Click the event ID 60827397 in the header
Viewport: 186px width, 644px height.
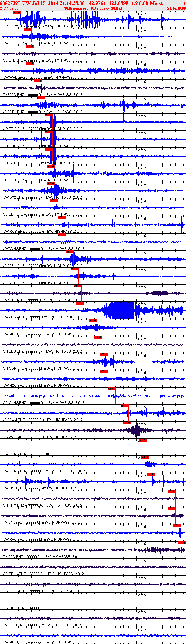[x=10, y=3]
